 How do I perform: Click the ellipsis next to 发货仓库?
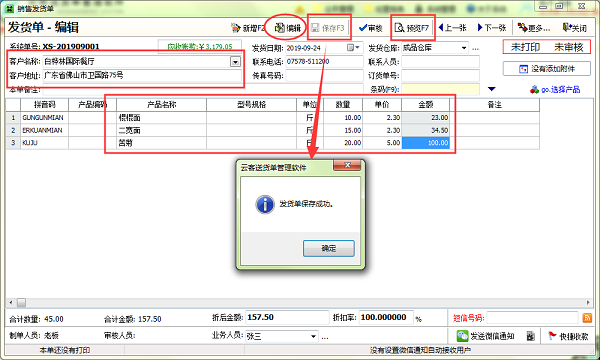pyautogui.click(x=475, y=49)
